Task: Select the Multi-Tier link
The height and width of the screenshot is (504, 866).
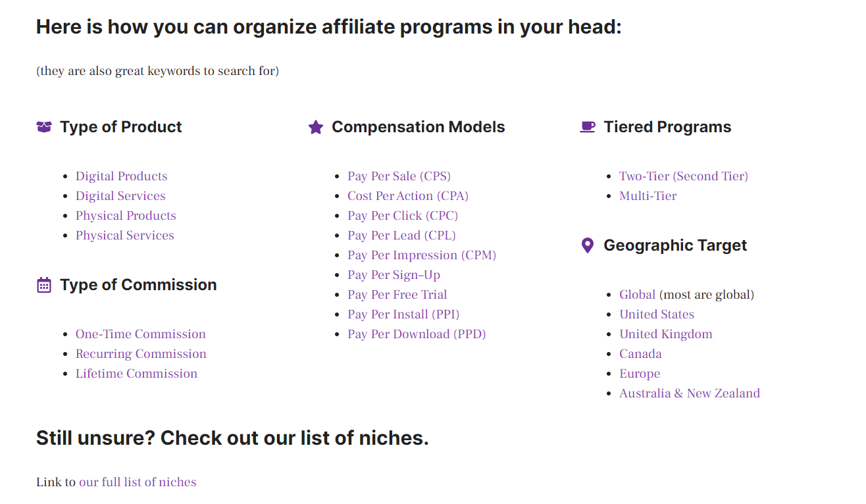Action: coord(648,196)
